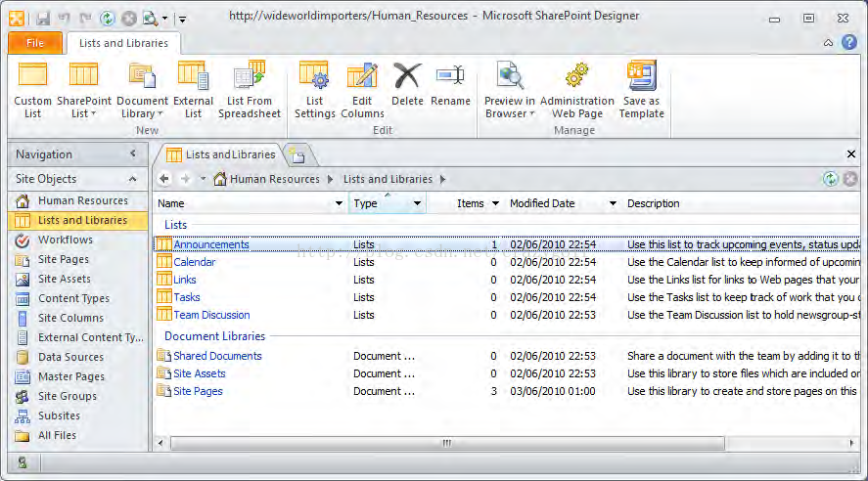Save the list as Template
Screen dimensions: 868x481
pos(641,90)
